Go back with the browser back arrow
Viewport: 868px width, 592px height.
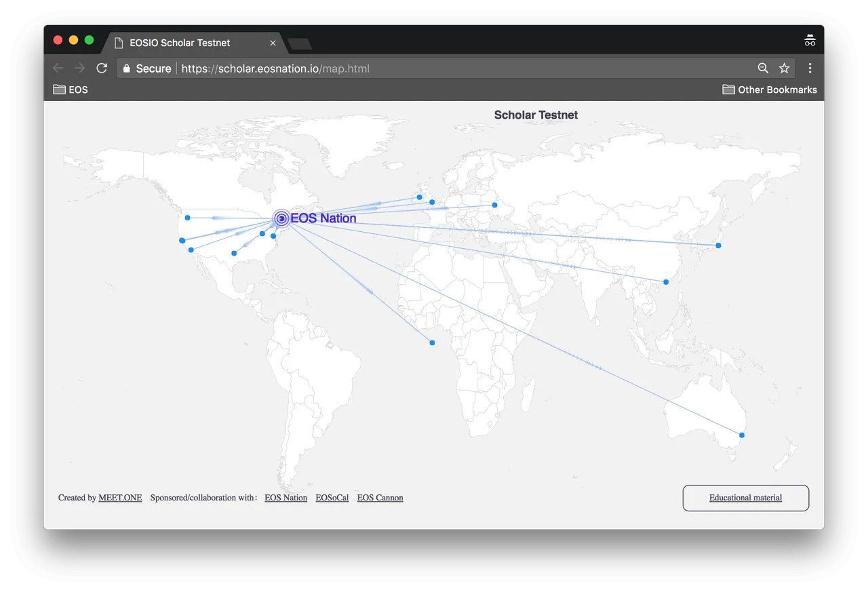click(58, 68)
